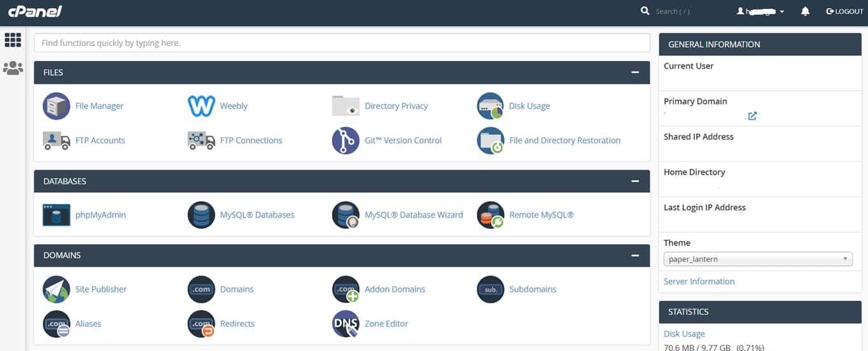Open the File Manager text link
The width and height of the screenshot is (868, 351).
[x=99, y=106]
